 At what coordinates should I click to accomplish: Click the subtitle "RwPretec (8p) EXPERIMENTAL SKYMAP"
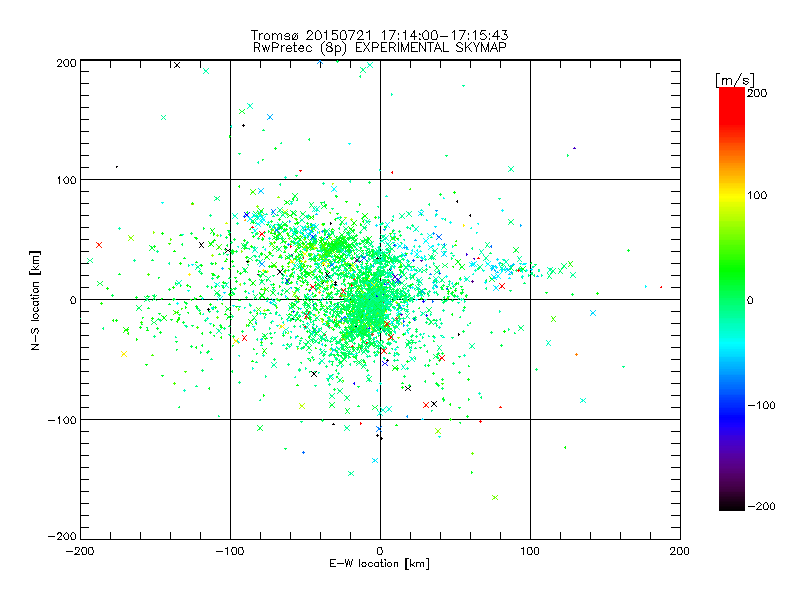click(380, 48)
